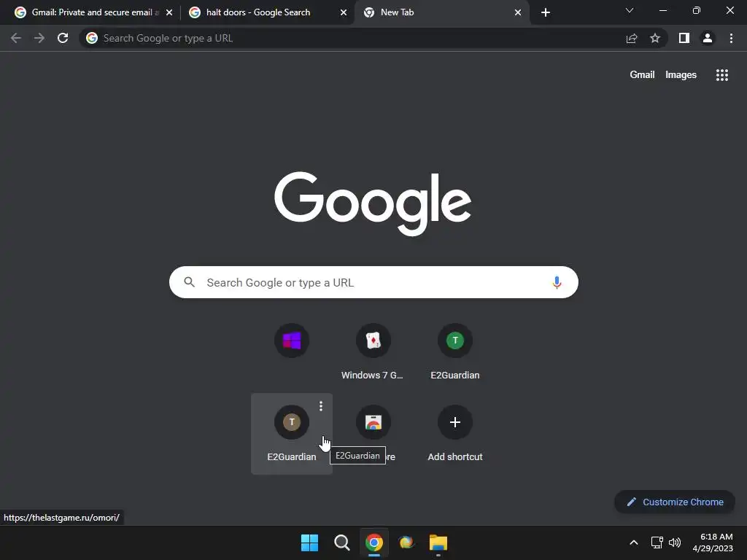Open the purple Windows logo shortcut
The height and width of the screenshot is (560, 747).
292,341
